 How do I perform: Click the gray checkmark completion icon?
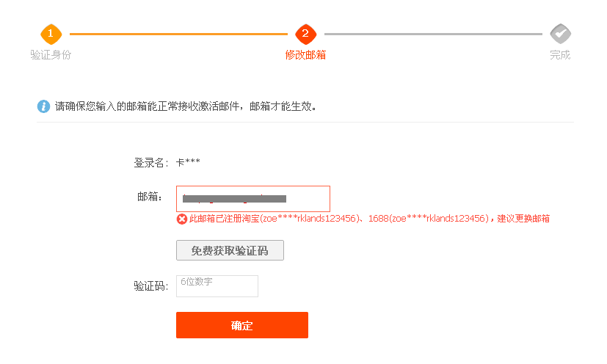pos(561,34)
